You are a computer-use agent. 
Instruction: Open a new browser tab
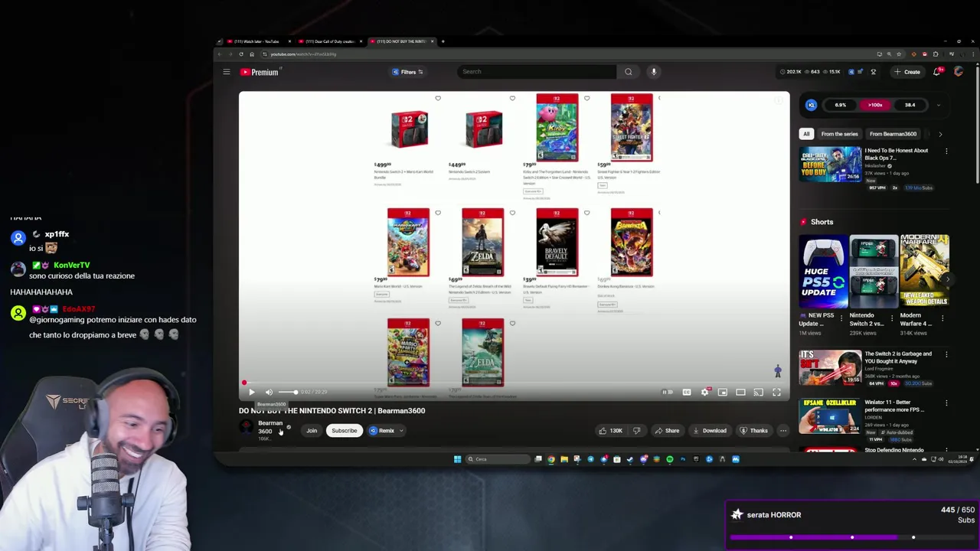pyautogui.click(x=443, y=41)
